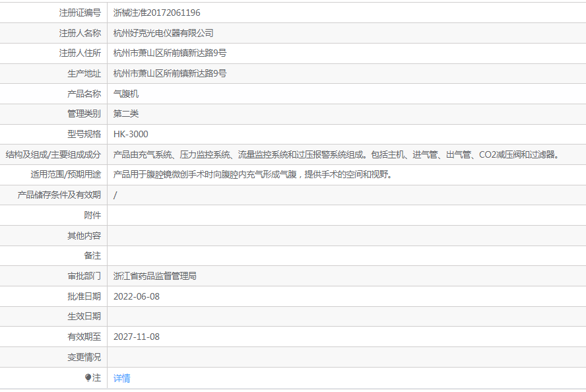Click the 产品储存条件及有效期 label
Screen dimensions: 586x392
(x=59, y=195)
